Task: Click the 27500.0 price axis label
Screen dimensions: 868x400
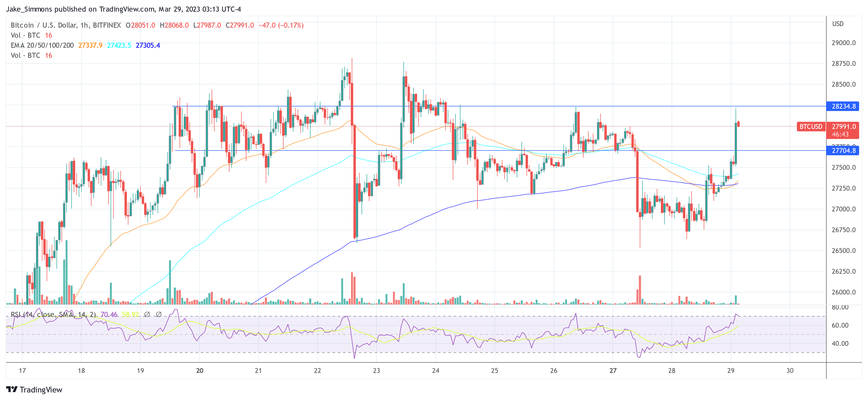Action: (843, 168)
